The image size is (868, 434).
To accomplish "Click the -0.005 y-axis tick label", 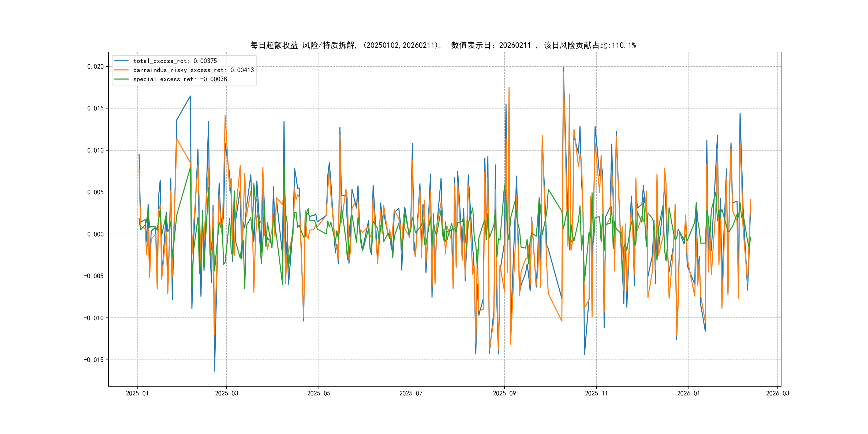I will 94,276.
